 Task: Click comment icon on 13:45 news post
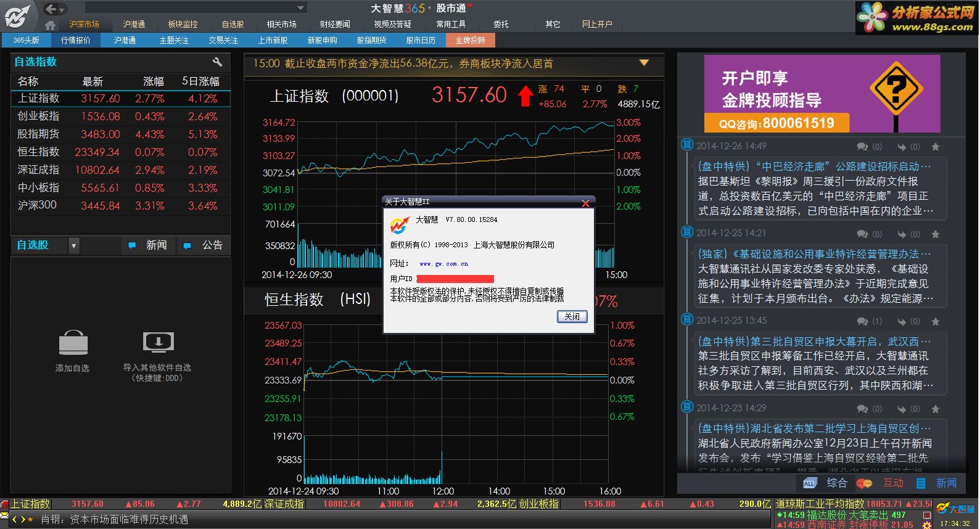[x=862, y=322]
